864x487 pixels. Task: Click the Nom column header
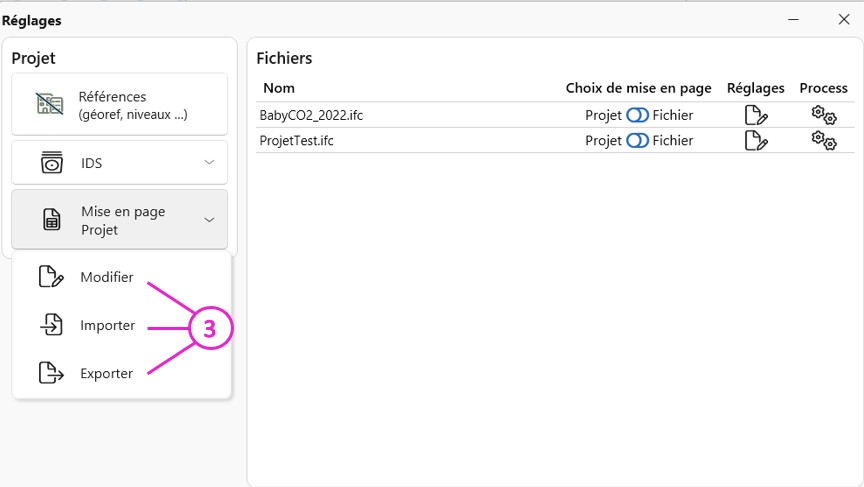pyautogui.click(x=279, y=88)
